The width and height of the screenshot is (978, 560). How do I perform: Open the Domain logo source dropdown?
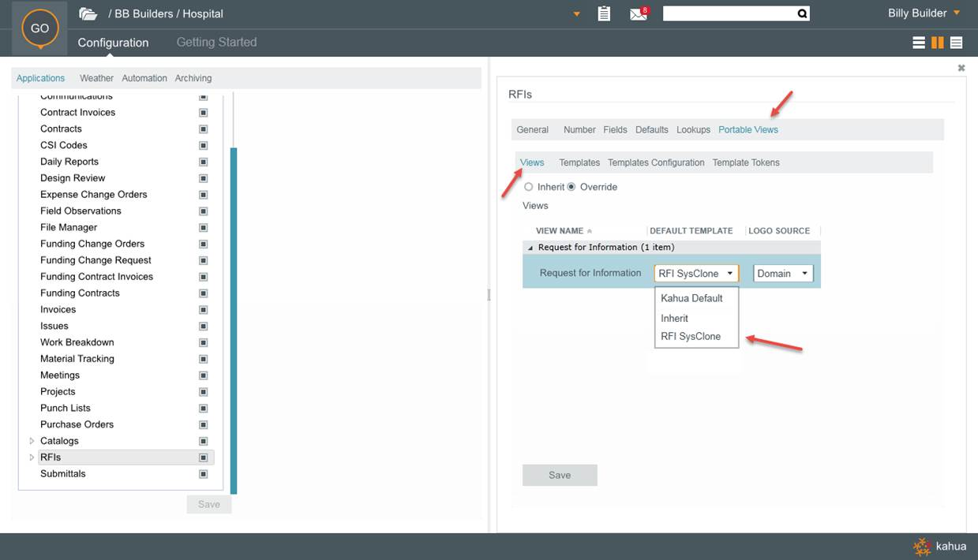click(783, 274)
